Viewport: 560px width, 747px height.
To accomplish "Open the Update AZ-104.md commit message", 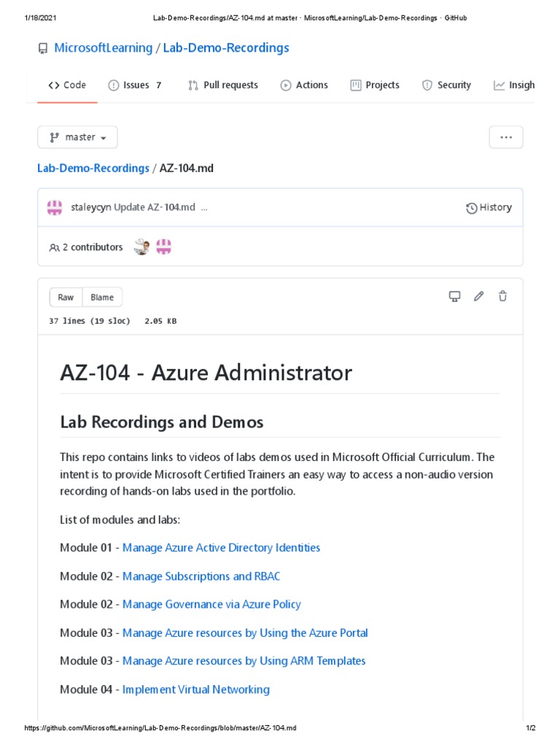I will coord(155,207).
